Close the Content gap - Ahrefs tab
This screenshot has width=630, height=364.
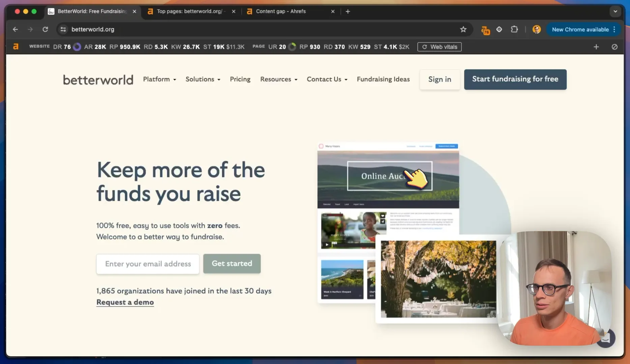click(333, 11)
